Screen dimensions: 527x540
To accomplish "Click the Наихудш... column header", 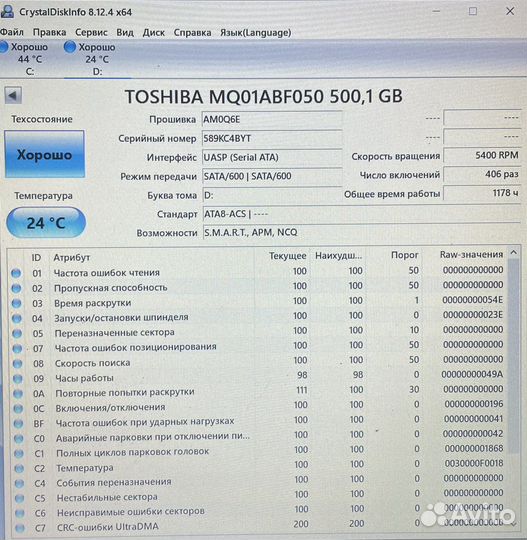I will pos(338,256).
